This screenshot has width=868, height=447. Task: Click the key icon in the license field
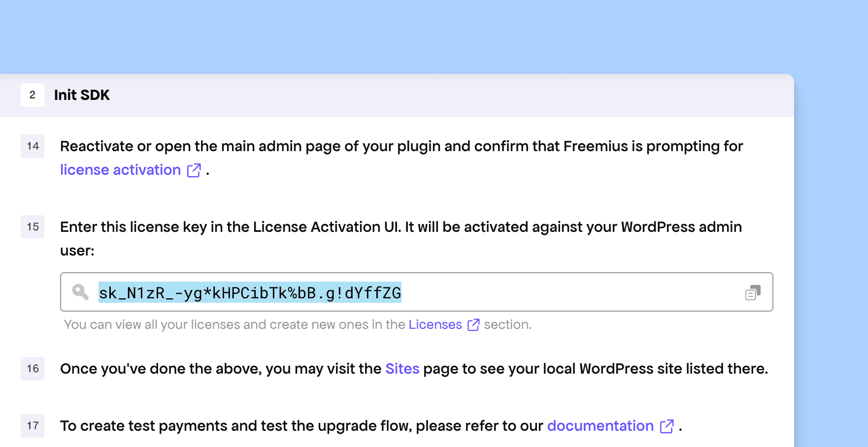click(x=80, y=292)
